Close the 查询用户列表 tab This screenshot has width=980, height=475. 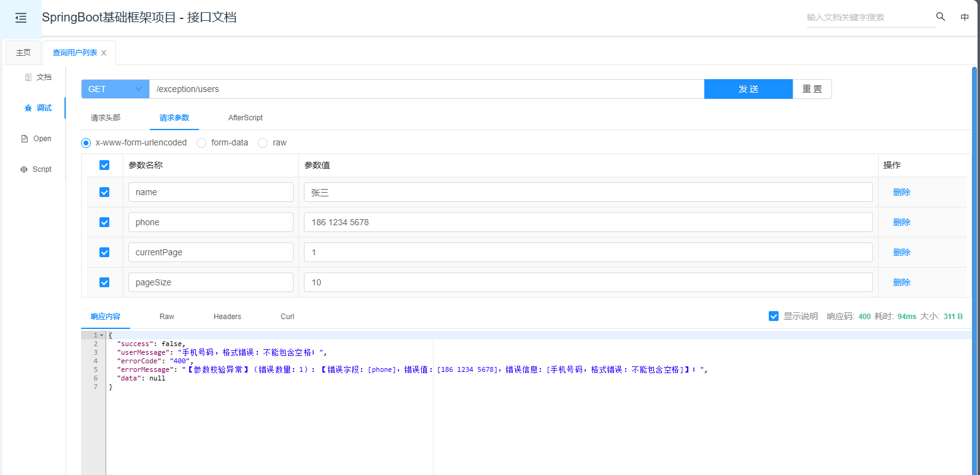[x=104, y=53]
